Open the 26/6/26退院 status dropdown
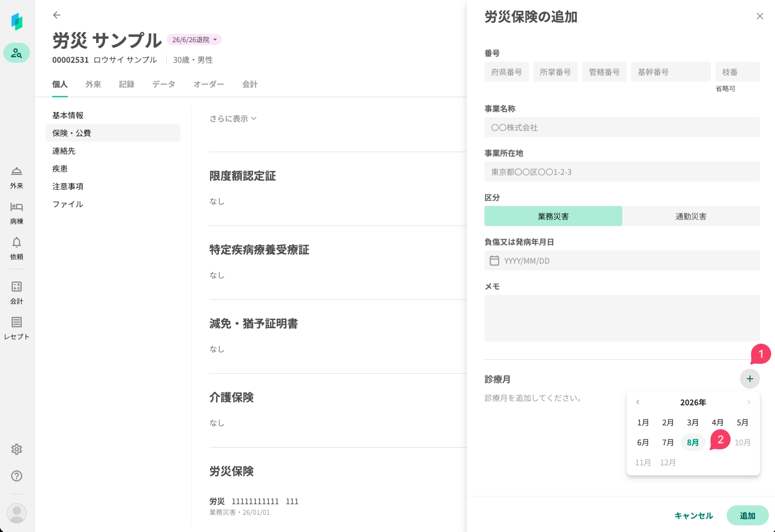Viewport: 775px width, 532px height. [x=194, y=39]
